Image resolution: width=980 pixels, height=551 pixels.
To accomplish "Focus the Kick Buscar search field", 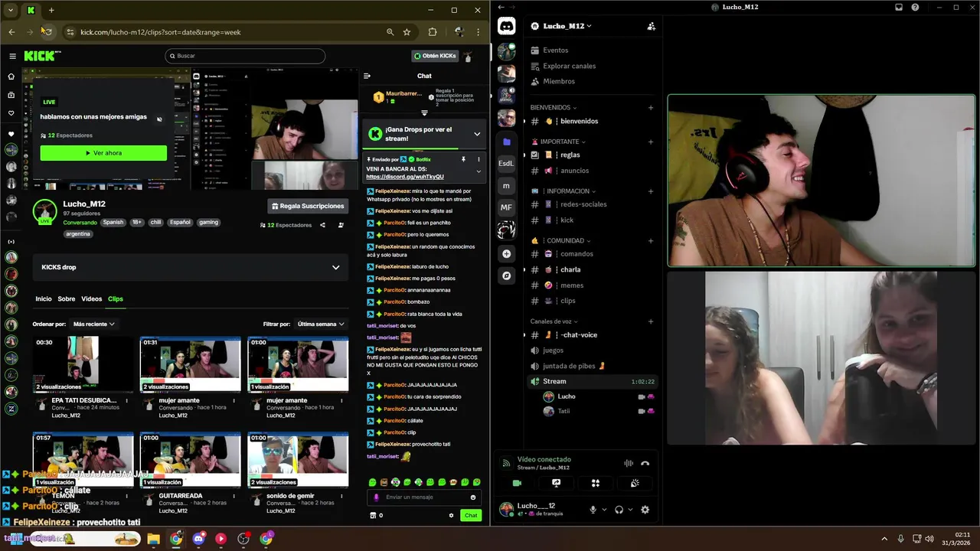I will click(245, 56).
